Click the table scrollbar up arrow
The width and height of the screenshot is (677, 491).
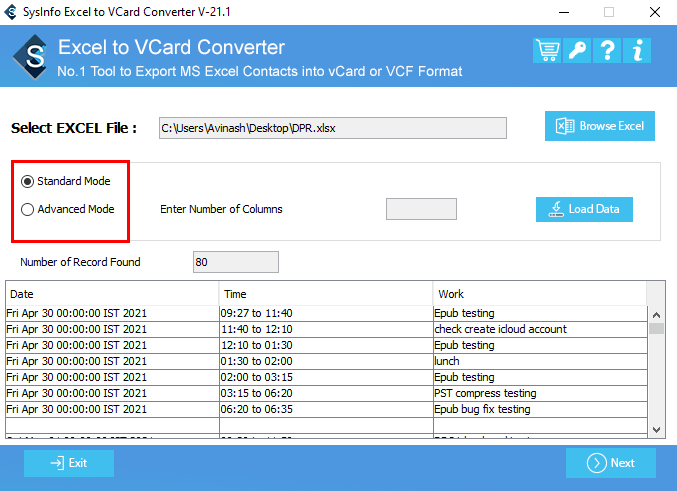[x=656, y=315]
